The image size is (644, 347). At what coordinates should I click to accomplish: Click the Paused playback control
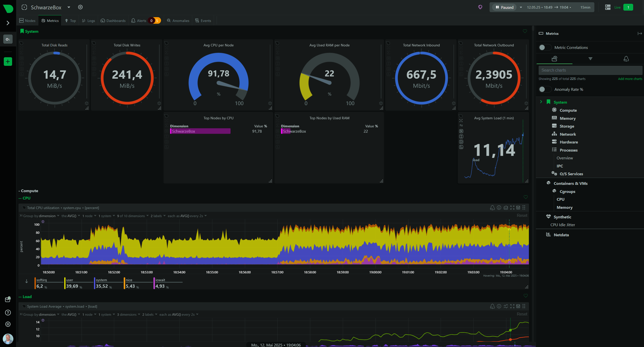pyautogui.click(x=504, y=7)
